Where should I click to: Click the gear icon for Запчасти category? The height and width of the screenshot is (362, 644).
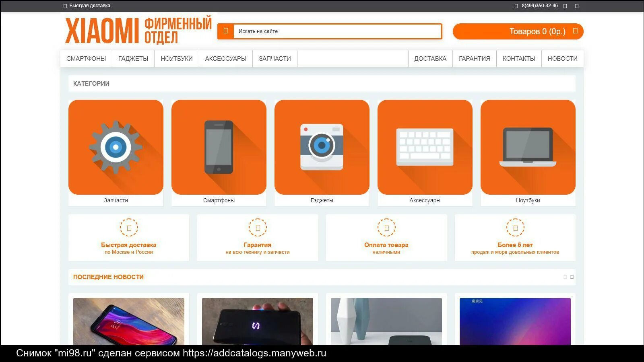[116, 147]
